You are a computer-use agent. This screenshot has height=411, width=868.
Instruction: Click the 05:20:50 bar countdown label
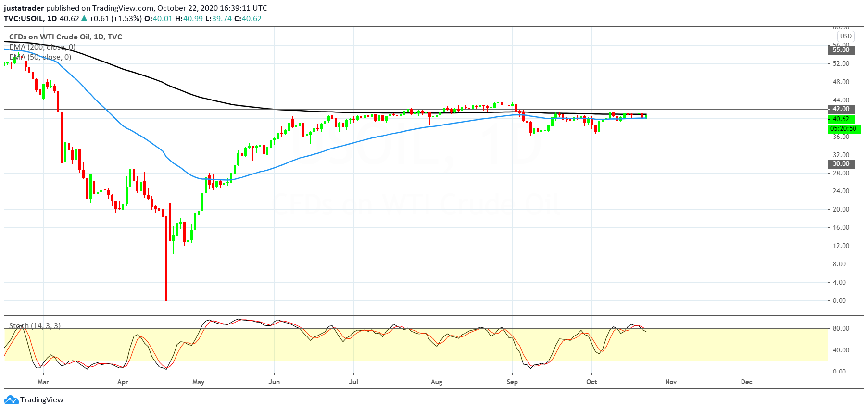[x=843, y=128]
